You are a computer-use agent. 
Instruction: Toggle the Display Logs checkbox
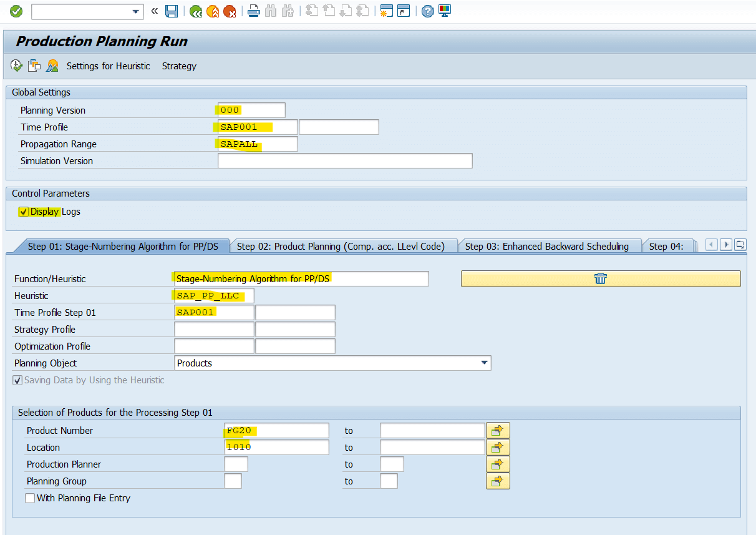tap(22, 212)
